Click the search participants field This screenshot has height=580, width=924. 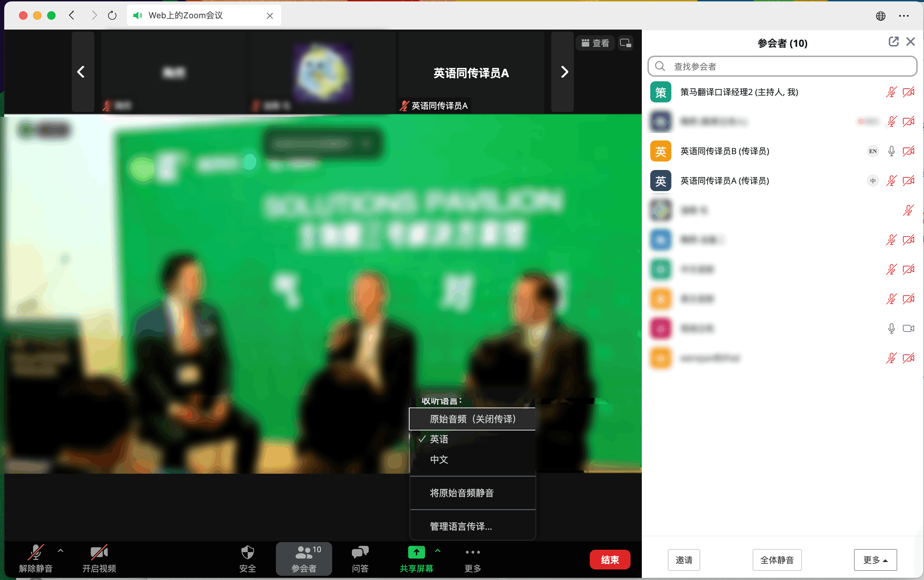[782, 67]
